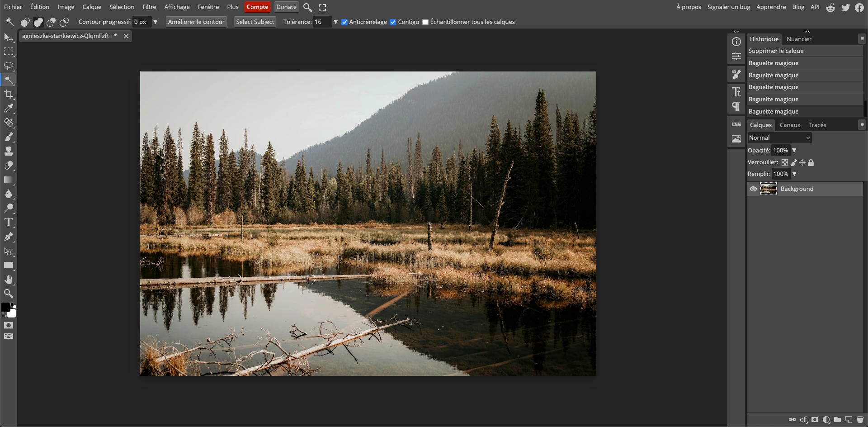Viewport: 868px width, 427px height.
Task: Select the Rectangular Marquee tool
Action: [x=9, y=52]
